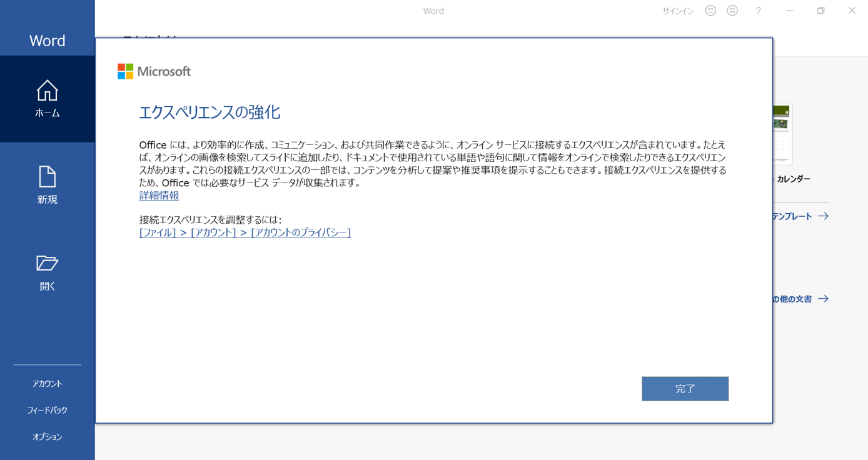The height and width of the screenshot is (460, 868).
Task: Click the 開く folder icon
Action: pos(47,263)
